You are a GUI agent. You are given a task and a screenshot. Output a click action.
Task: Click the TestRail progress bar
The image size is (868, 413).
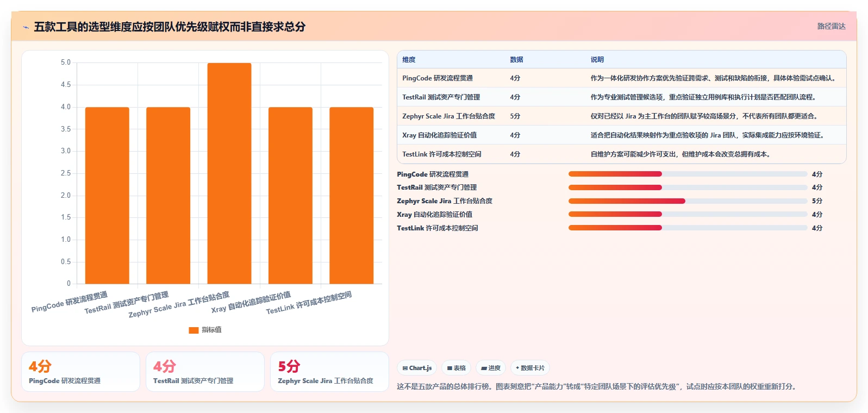tap(688, 187)
